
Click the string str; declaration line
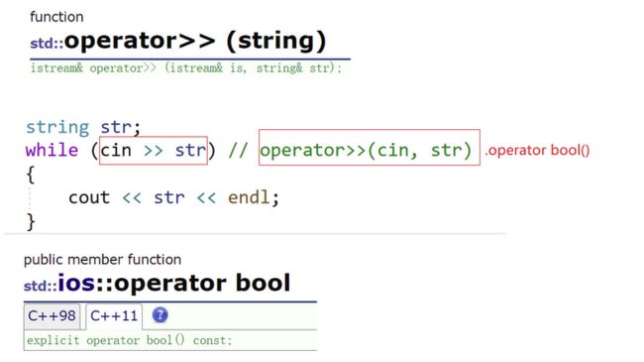pos(83,127)
